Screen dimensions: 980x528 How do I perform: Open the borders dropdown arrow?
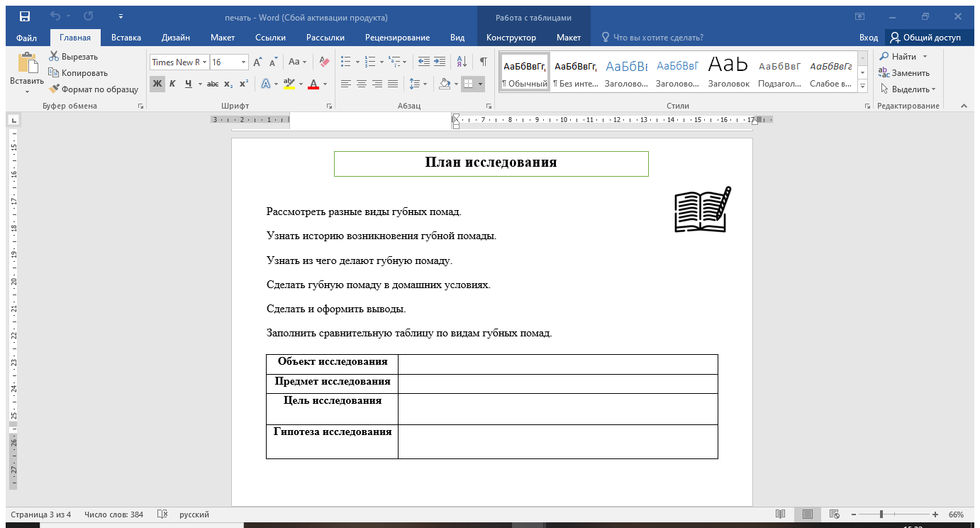(x=481, y=84)
